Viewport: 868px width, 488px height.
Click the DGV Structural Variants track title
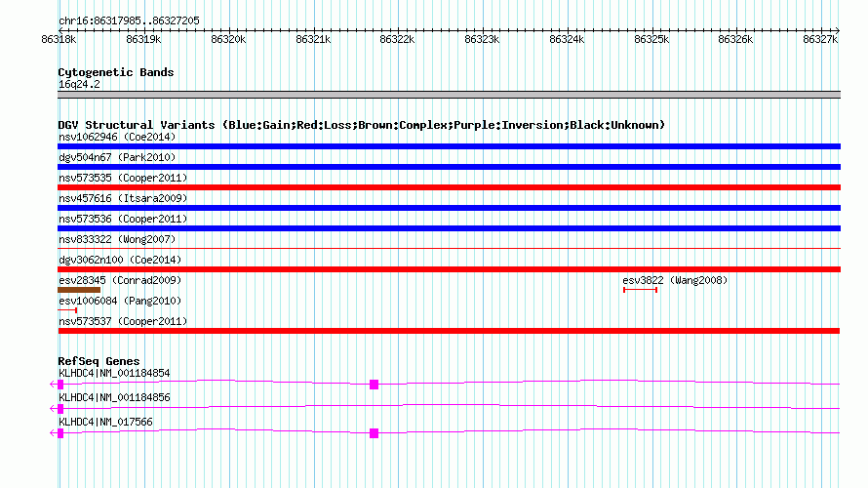click(362, 125)
